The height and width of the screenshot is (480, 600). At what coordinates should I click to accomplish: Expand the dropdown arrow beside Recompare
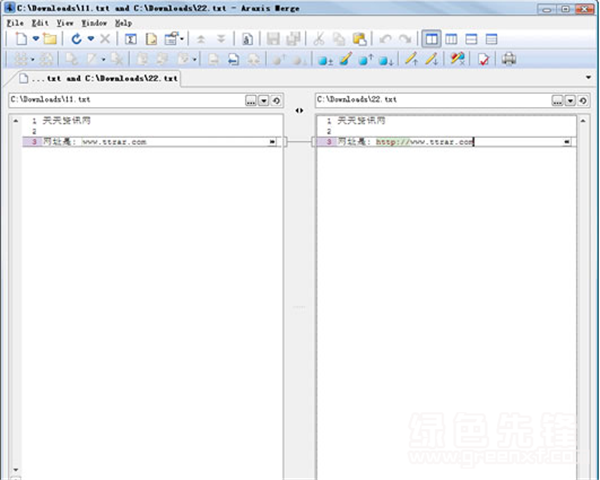point(91,39)
